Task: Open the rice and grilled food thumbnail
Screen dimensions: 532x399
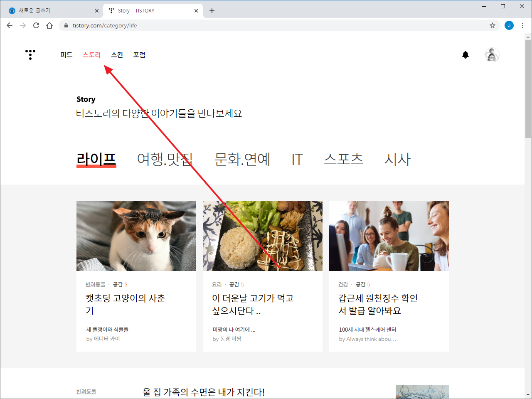Action: 263,236
